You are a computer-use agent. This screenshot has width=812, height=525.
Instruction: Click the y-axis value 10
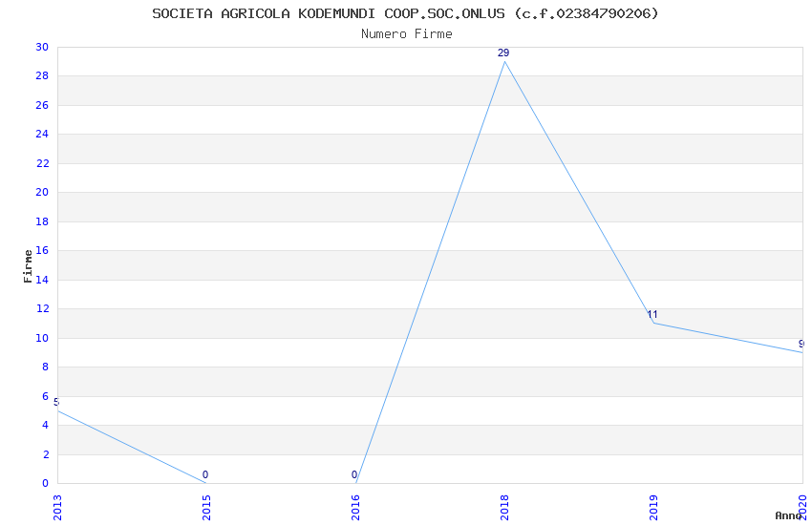[42, 338]
